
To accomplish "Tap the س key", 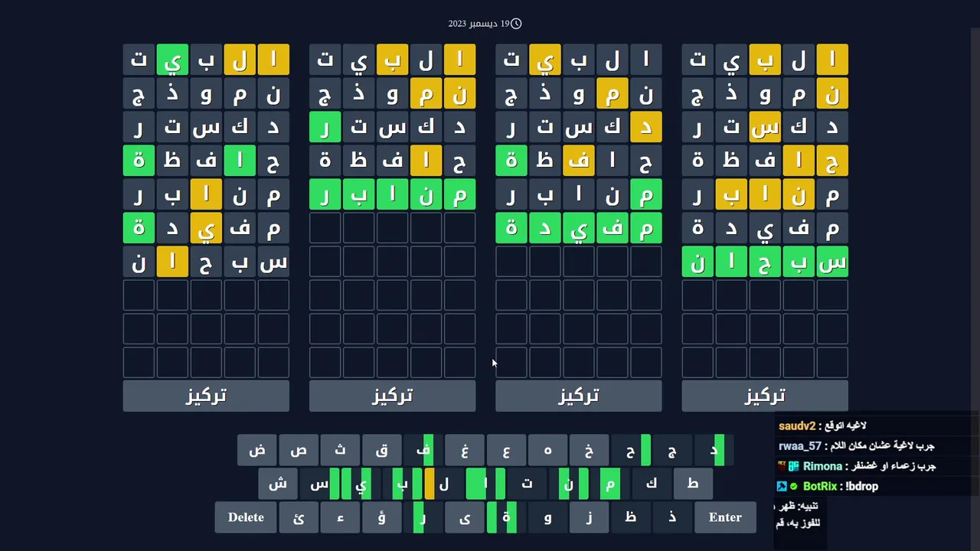I will pyautogui.click(x=319, y=484).
